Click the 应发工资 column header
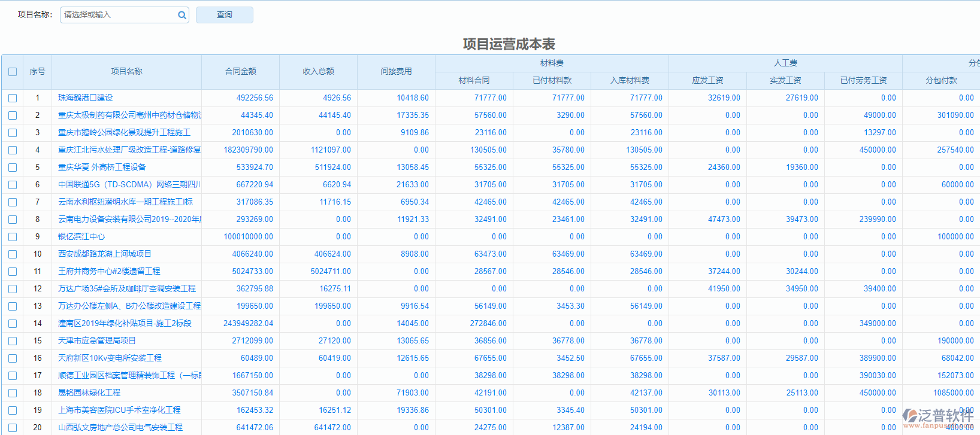The width and height of the screenshot is (980, 435). [707, 80]
